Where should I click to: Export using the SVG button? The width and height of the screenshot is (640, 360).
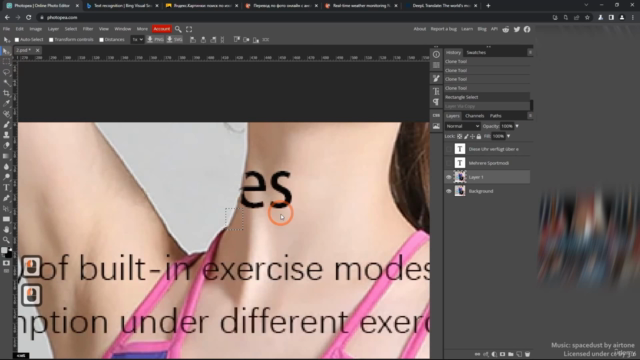pos(174,40)
